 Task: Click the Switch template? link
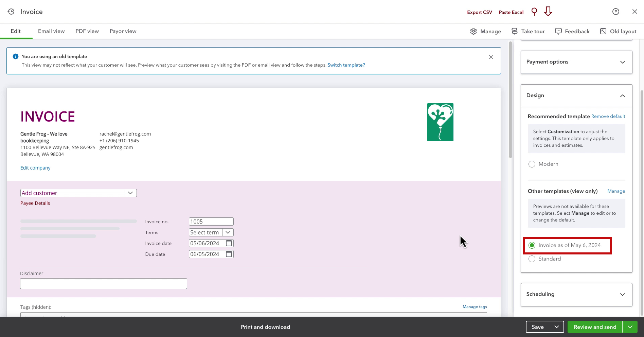(x=346, y=65)
